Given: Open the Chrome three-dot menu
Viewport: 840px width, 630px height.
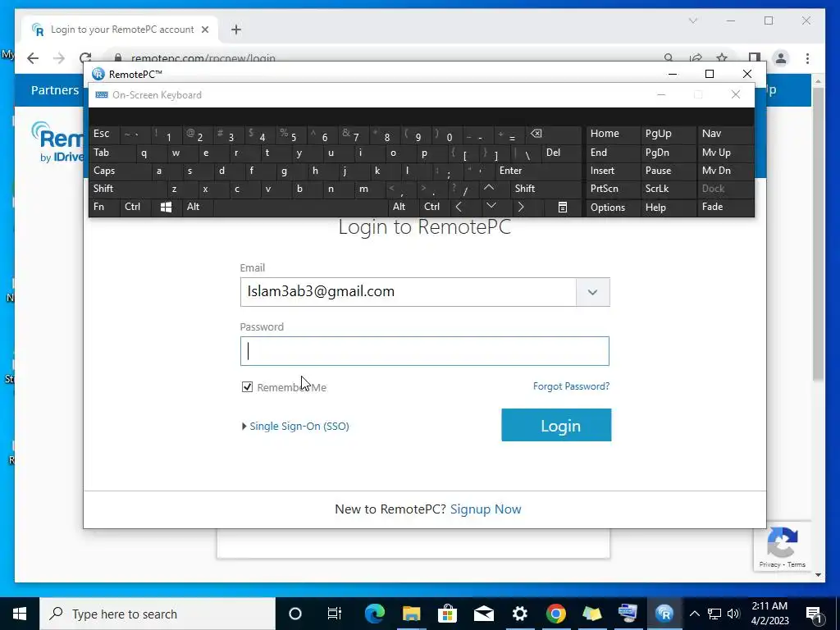Looking at the screenshot, I should click(x=807, y=58).
